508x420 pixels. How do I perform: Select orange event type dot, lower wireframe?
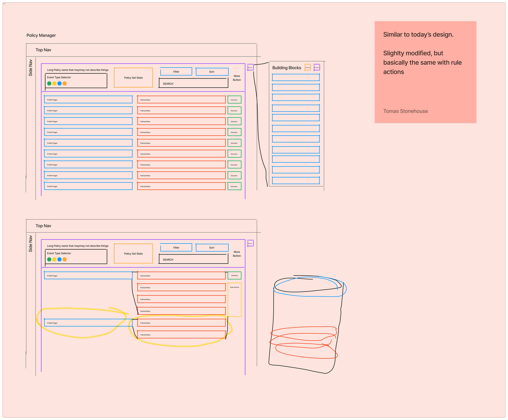click(65, 259)
